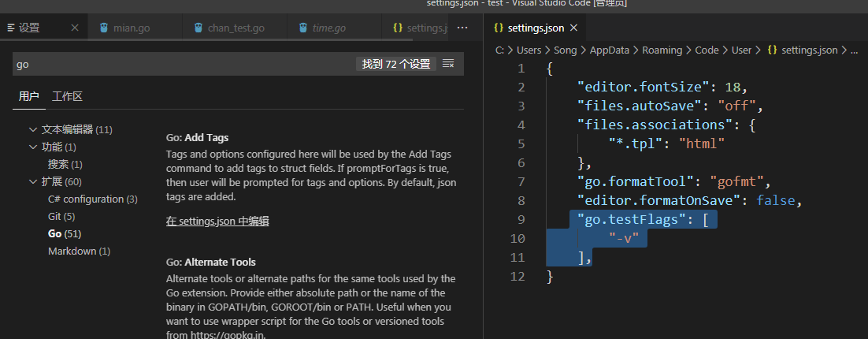Click the Go: Alternate Tools setting title
The width and height of the screenshot is (868, 339).
[210, 262]
